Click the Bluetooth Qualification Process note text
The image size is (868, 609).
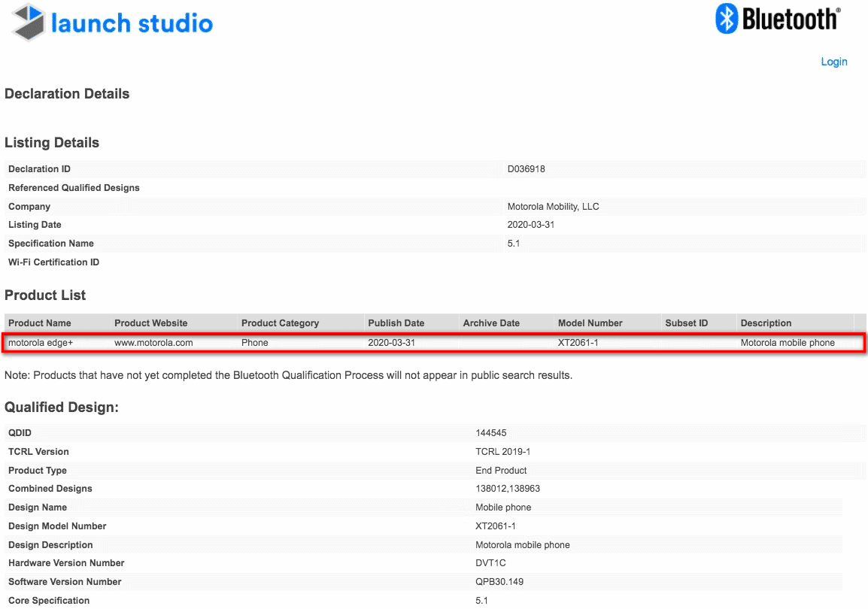(x=288, y=376)
